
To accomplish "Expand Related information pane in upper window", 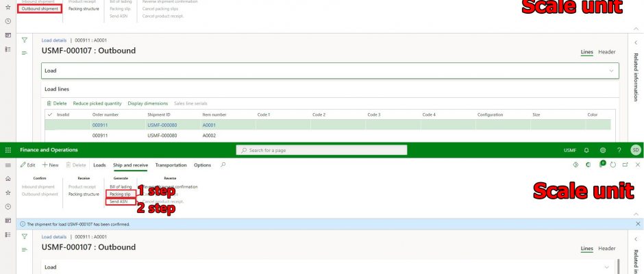I will tap(636, 42).
